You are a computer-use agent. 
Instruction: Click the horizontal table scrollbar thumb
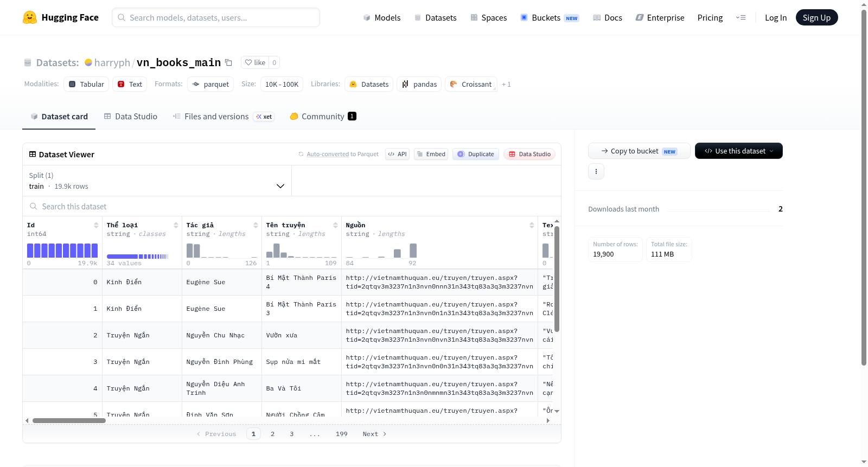69,420
